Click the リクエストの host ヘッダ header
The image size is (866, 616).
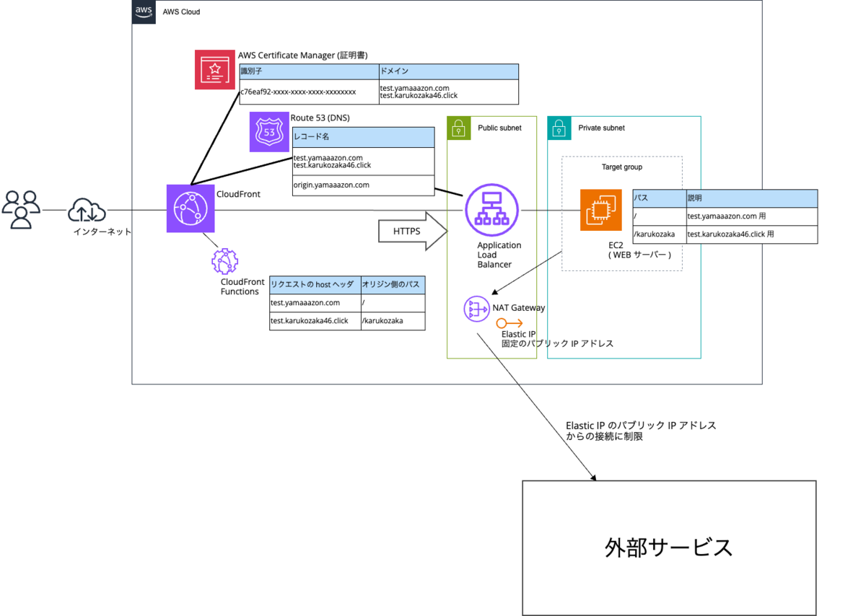(x=314, y=285)
